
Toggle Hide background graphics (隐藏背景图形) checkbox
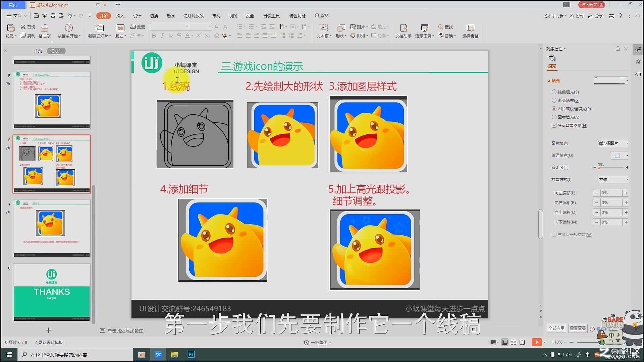(554, 125)
